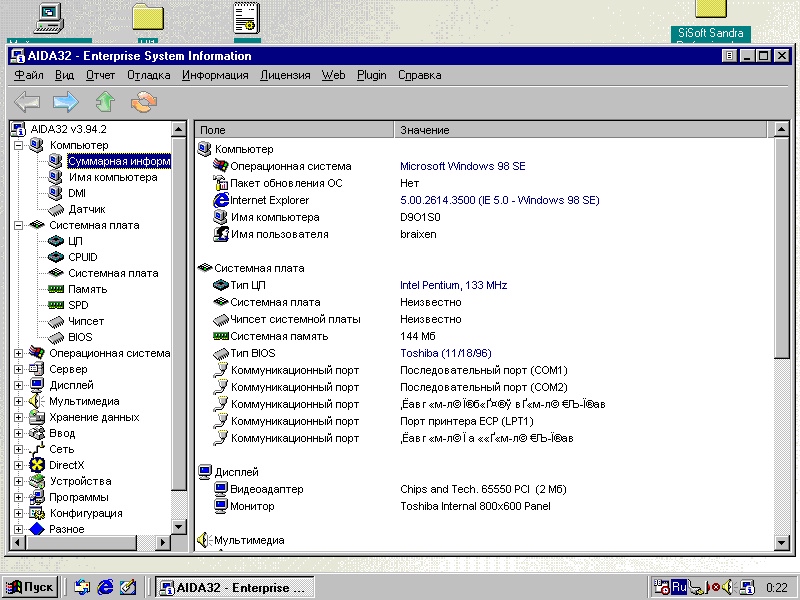Image resolution: width=800 pixels, height=600 pixels.
Task: Click the Ru keyboard language tray indicator
Action: pyautogui.click(x=679, y=587)
